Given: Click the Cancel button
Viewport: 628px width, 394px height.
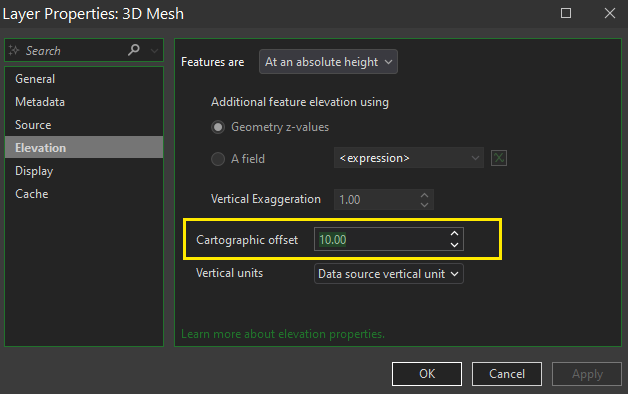Looking at the screenshot, I should [507, 374].
